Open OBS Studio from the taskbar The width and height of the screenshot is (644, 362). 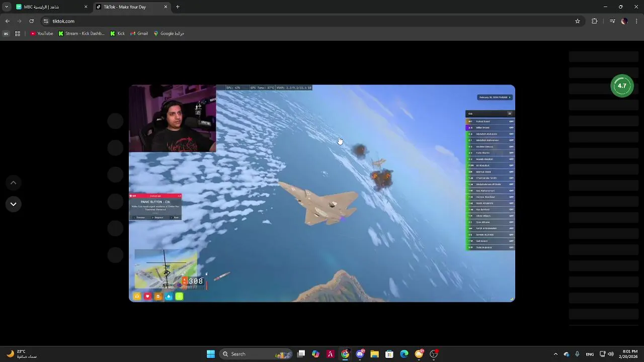[434, 354]
